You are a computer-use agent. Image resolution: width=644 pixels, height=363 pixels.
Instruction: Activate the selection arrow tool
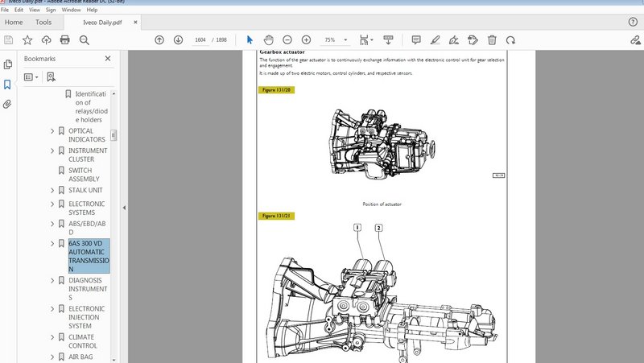[250, 39]
